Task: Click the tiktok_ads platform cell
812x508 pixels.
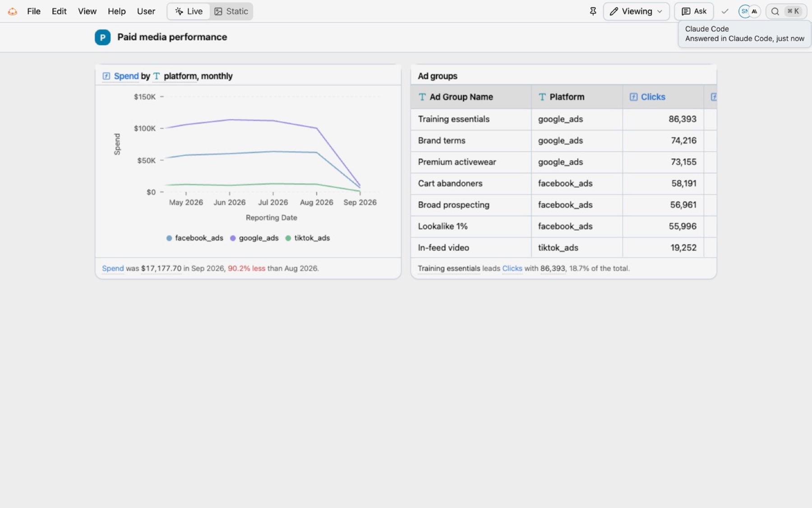Action: point(577,247)
